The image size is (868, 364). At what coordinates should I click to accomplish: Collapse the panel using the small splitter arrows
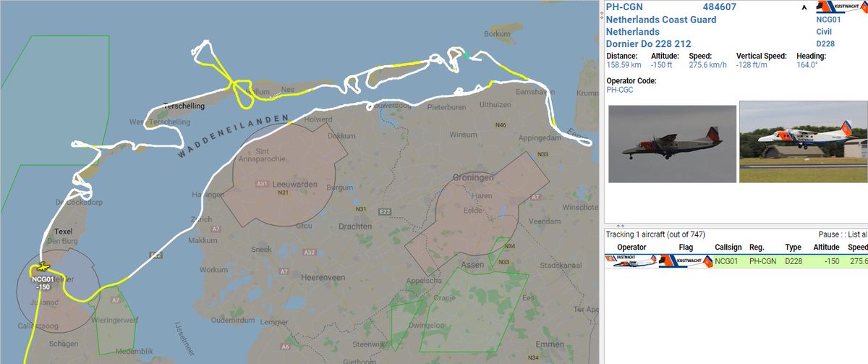tap(621, 225)
